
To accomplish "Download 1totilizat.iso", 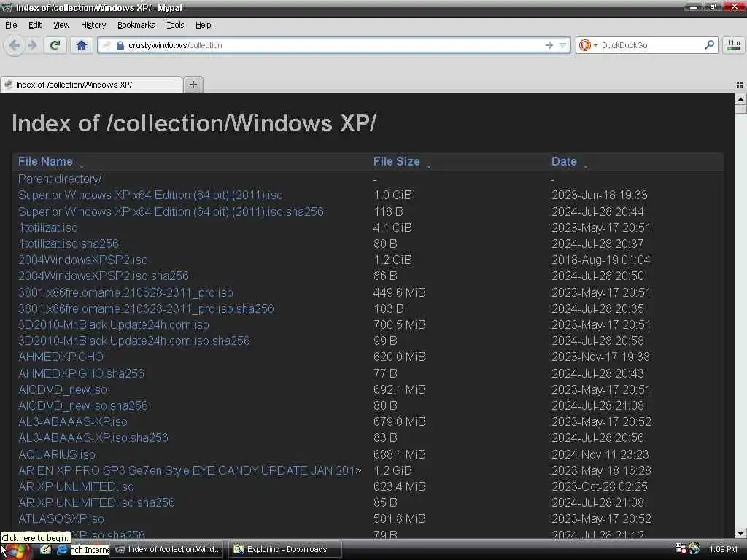I will [47, 227].
